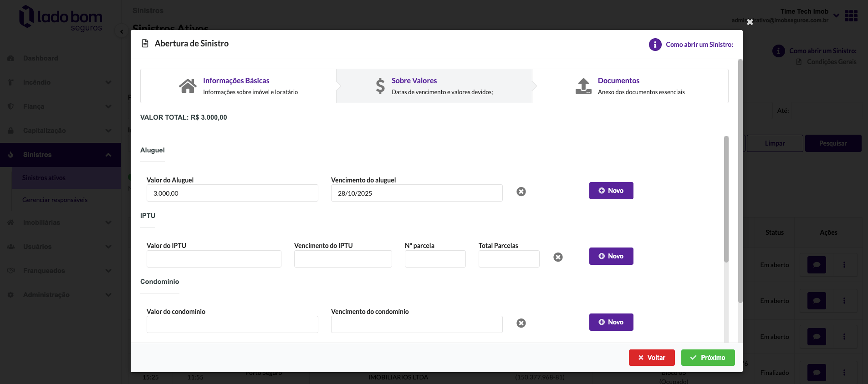This screenshot has height=384, width=868.
Task: Focus the Total Parcelas field
Action: point(509,259)
